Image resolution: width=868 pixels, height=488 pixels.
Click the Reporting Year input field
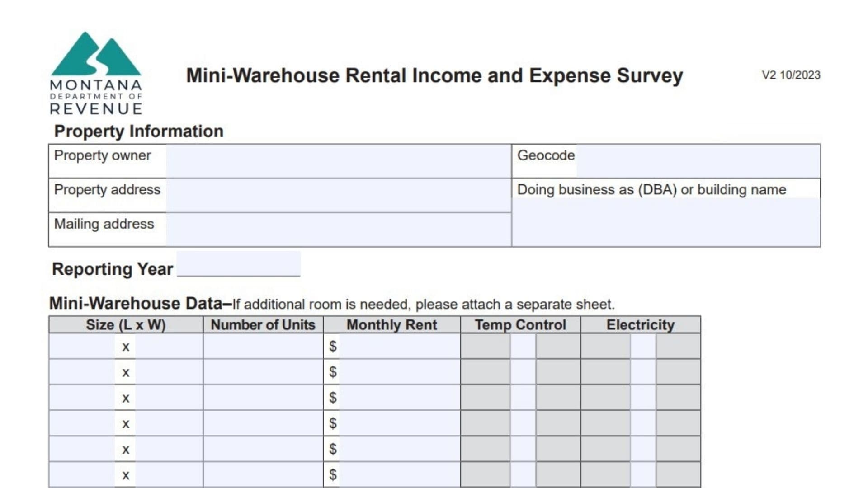239,264
